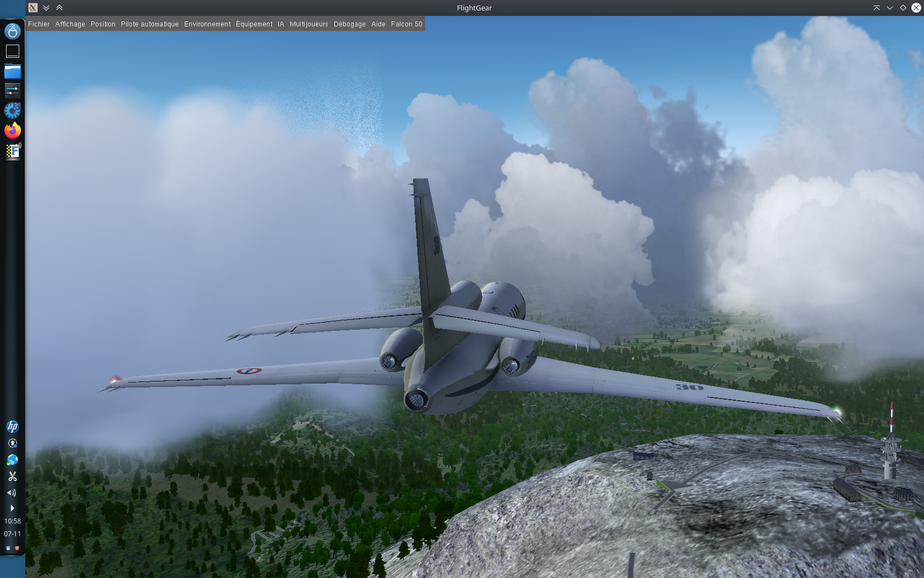
Task: Launch the Mageia Control Center gear icon
Action: (12, 111)
